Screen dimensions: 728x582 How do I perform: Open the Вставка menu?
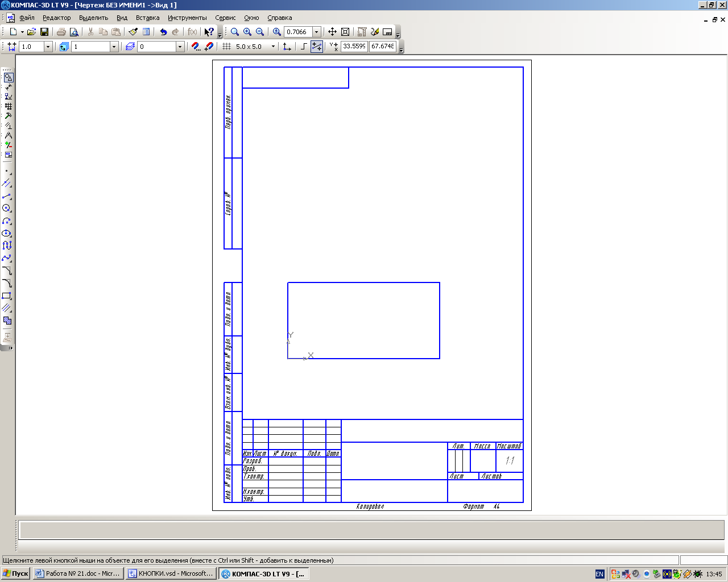coord(147,18)
